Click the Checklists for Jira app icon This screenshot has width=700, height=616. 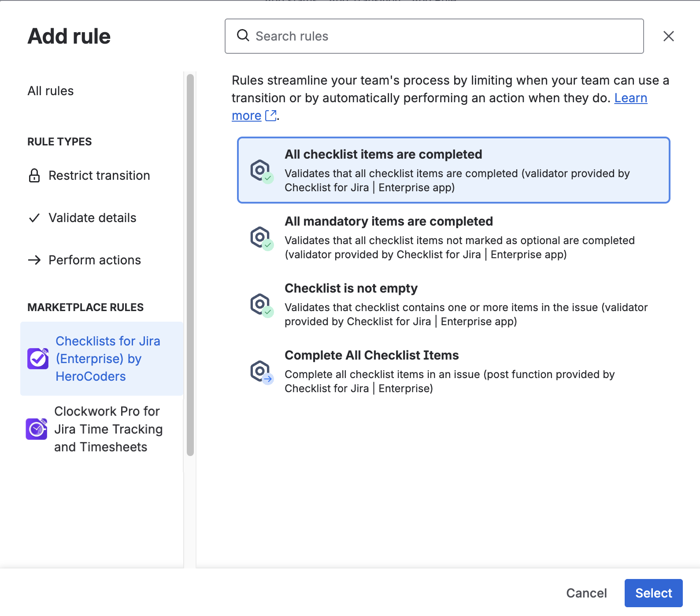tap(38, 359)
